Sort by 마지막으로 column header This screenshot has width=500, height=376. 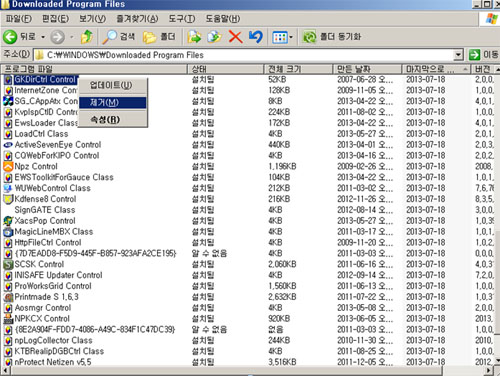point(436,69)
